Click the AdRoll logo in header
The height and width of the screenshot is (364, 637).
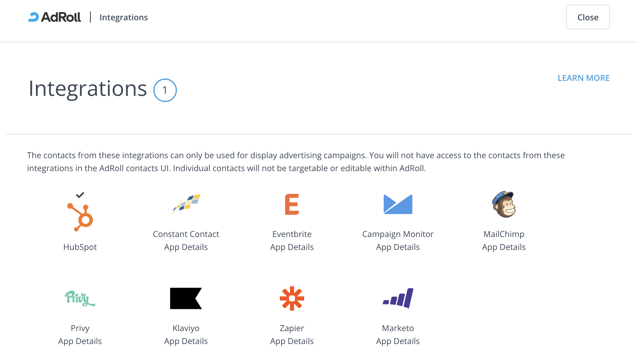pos(55,17)
